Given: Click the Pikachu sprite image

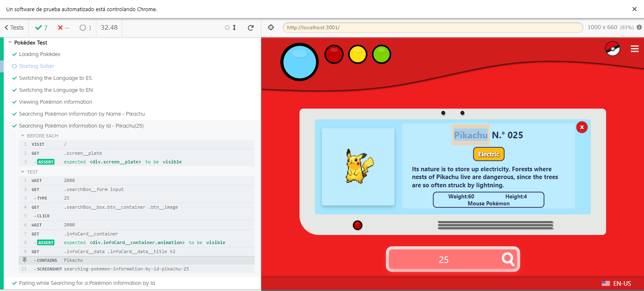Looking at the screenshot, I should click(x=360, y=166).
